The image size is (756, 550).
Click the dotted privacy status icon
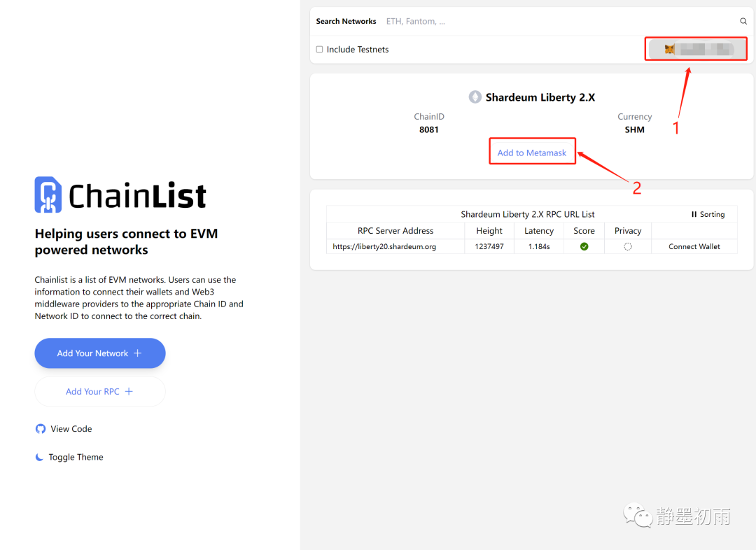(628, 246)
